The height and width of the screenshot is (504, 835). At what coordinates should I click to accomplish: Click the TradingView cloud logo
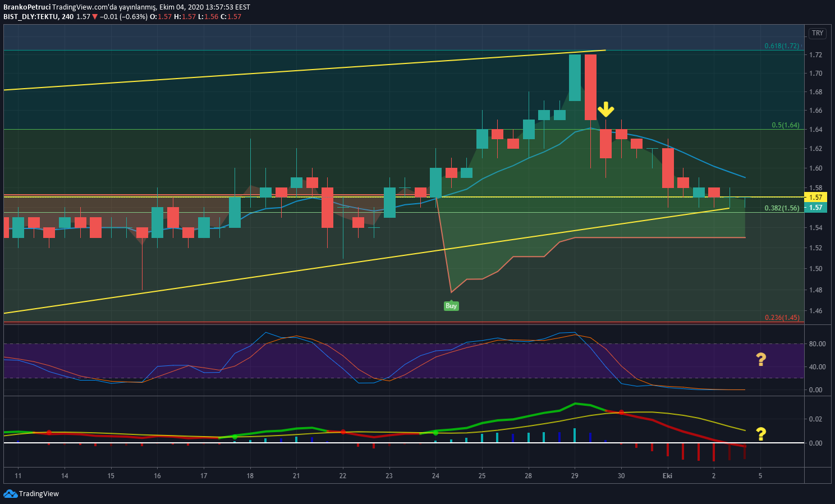pyautogui.click(x=10, y=494)
